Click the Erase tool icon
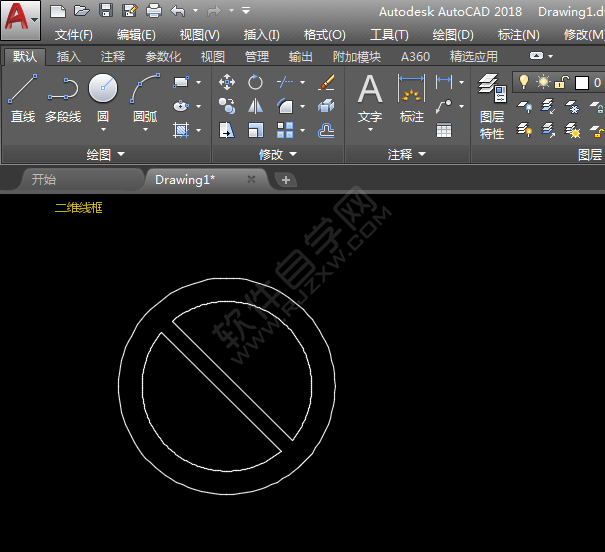 pyautogui.click(x=326, y=82)
